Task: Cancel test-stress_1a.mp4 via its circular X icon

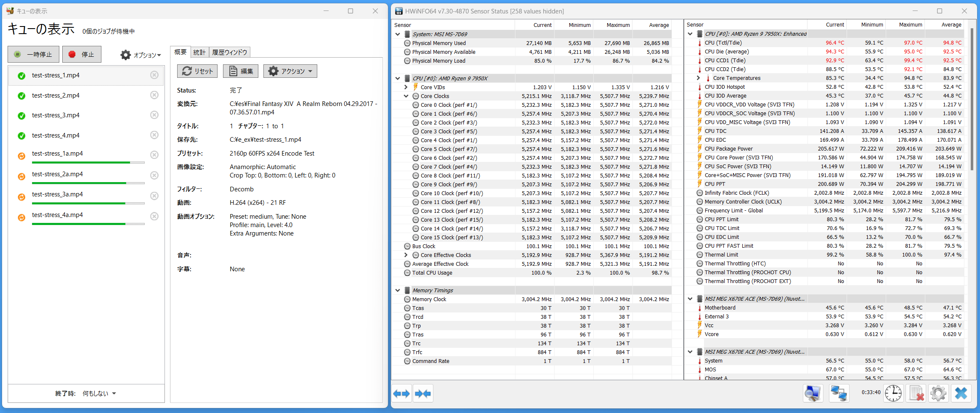Action: [x=154, y=155]
